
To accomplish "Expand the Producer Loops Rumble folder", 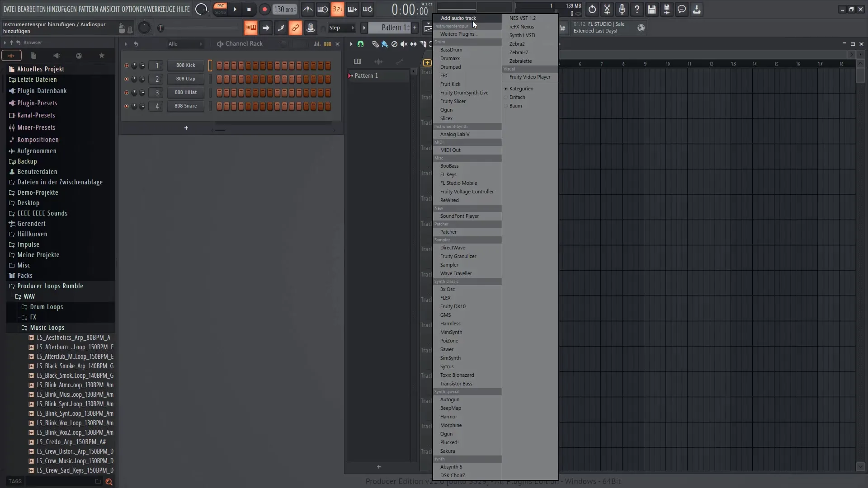I will (50, 286).
